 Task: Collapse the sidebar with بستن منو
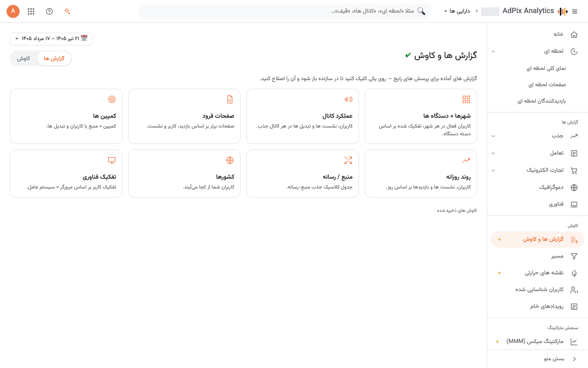(x=537, y=359)
